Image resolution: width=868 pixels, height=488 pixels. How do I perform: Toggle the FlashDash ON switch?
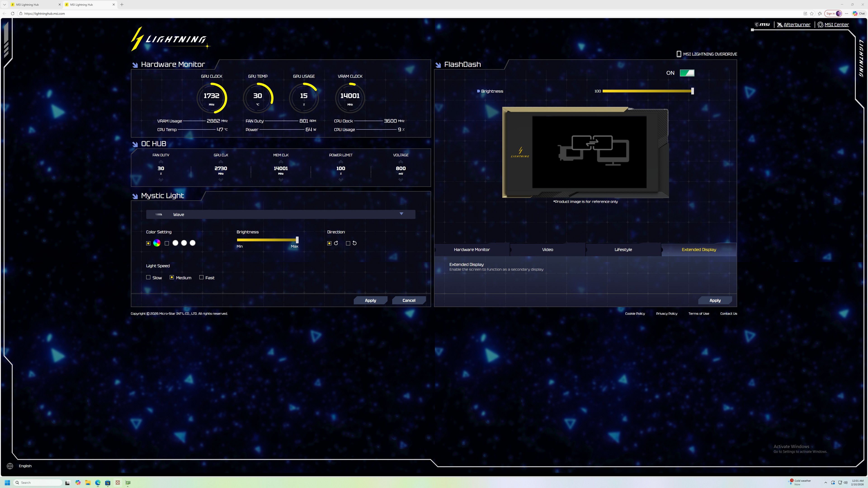(687, 73)
